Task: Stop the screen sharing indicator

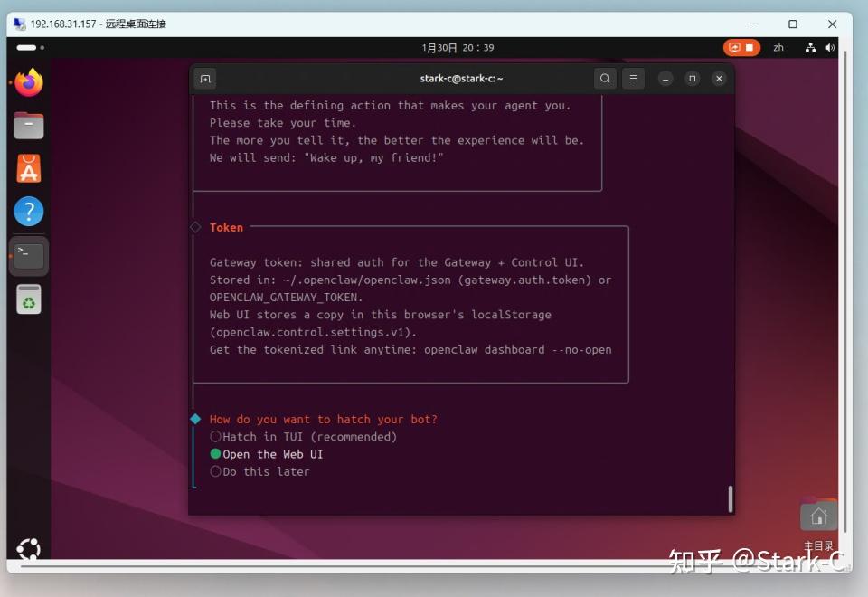Action: (x=741, y=48)
